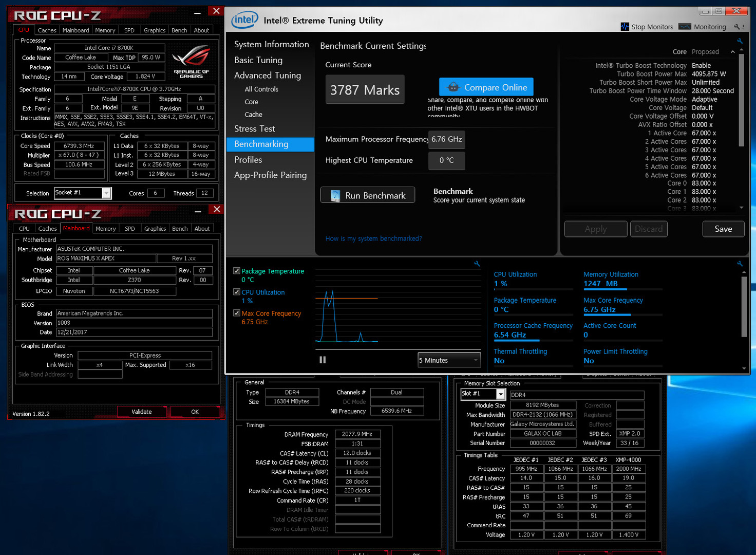Go to Basic Tuning in XTU sidebar
756x555 pixels.
tap(258, 60)
